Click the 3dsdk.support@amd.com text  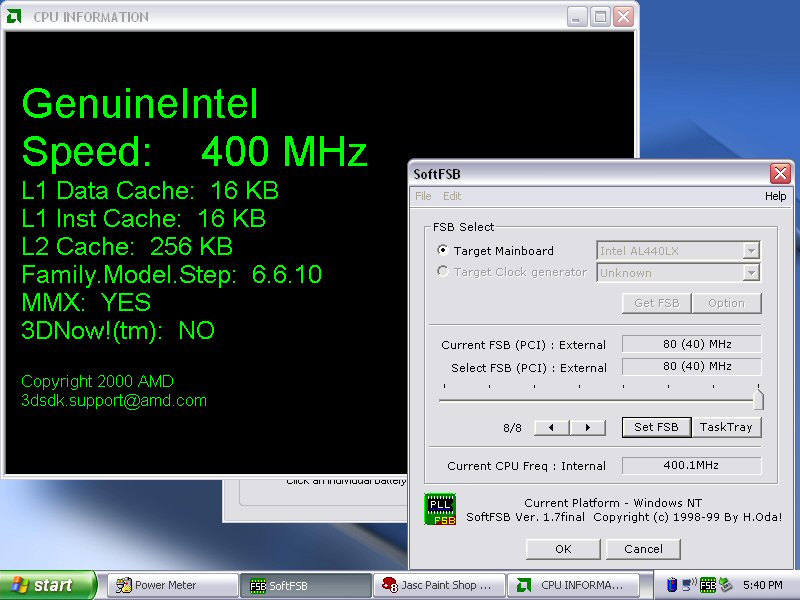pos(114,401)
